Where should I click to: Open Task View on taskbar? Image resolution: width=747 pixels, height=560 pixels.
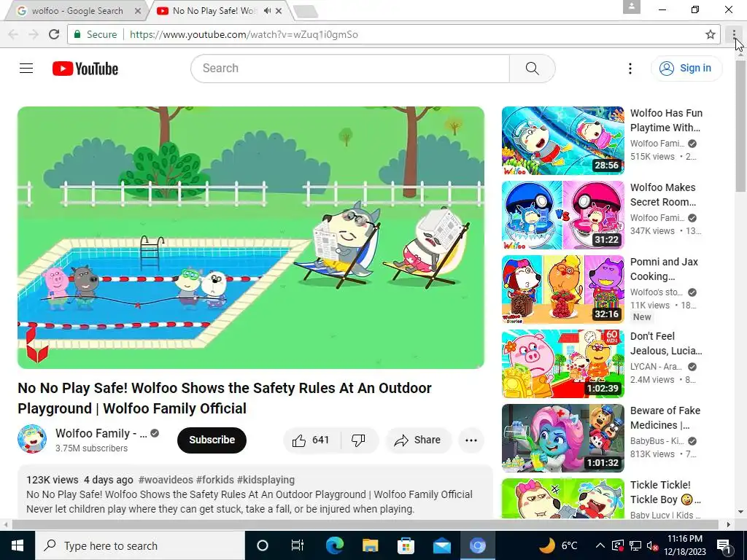click(298, 545)
